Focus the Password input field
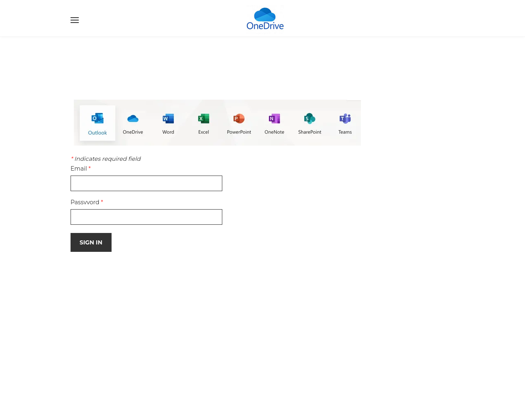This screenshot has width=525, height=420. [x=146, y=217]
